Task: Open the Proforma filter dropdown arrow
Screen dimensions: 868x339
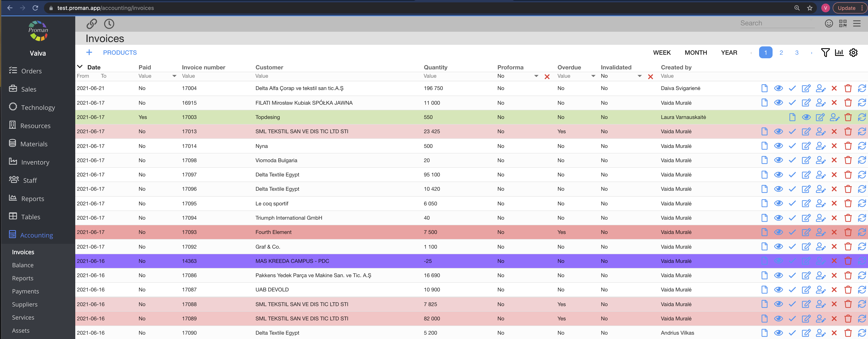Action: click(x=536, y=76)
